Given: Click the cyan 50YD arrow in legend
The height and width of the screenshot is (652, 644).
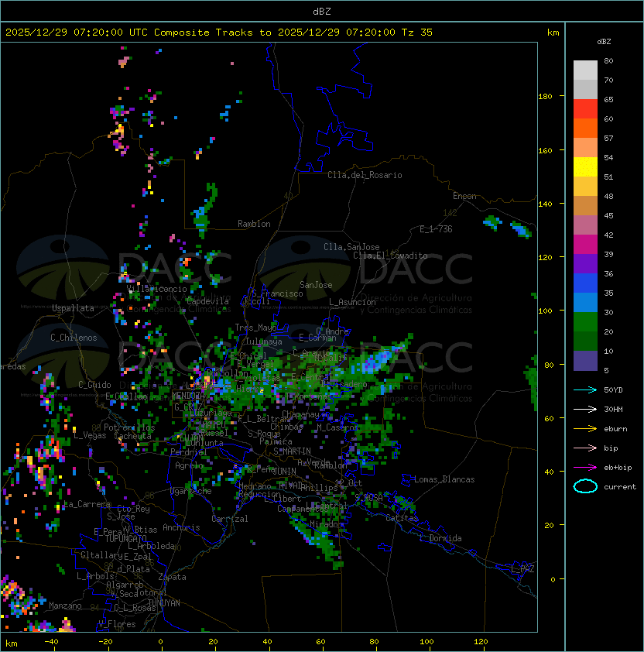Looking at the screenshot, I should [x=585, y=390].
